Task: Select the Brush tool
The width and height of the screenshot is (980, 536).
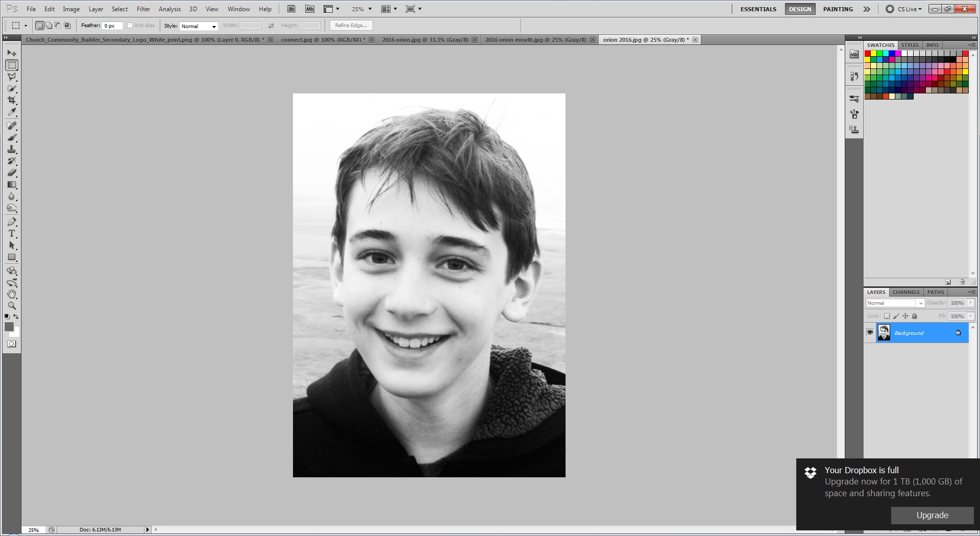Action: [12, 137]
